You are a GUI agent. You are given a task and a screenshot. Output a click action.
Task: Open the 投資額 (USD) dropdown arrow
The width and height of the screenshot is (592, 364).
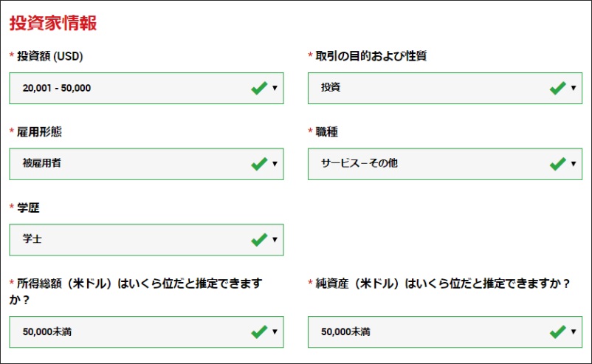pyautogui.click(x=275, y=89)
